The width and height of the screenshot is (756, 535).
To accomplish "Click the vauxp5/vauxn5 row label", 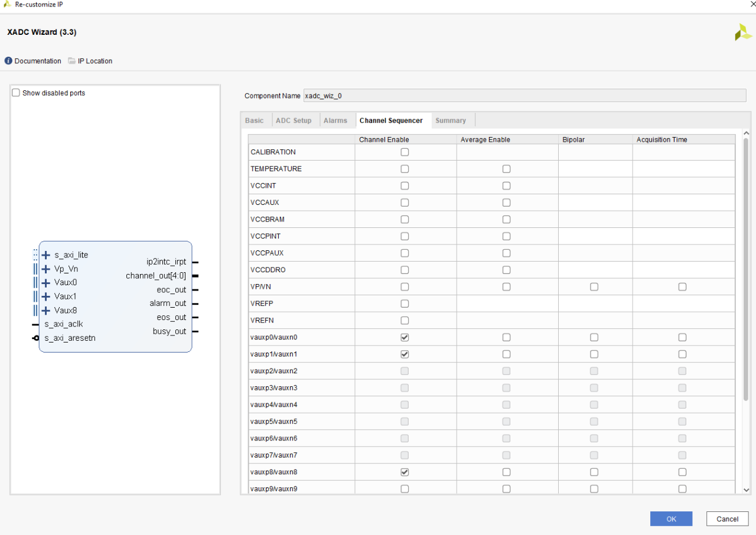I will (x=274, y=422).
